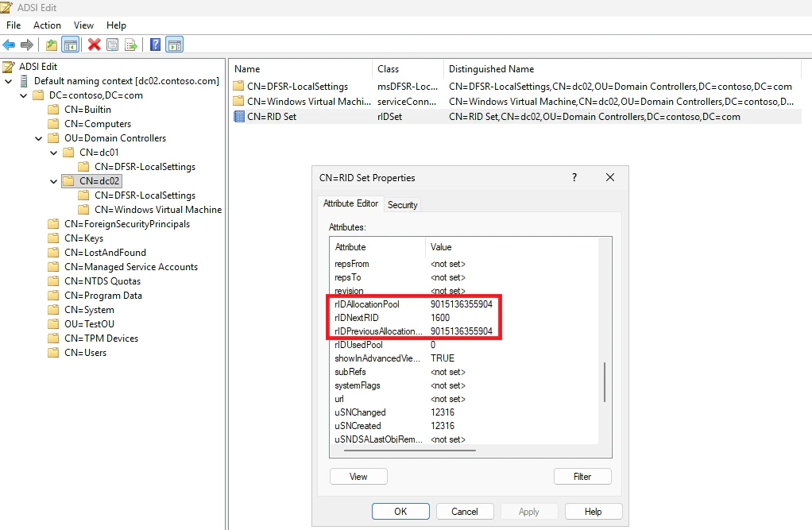Click CN=DFSR-LocalSettings folder icon in list pane
Viewport: 812px width, 530px height.
(x=238, y=87)
